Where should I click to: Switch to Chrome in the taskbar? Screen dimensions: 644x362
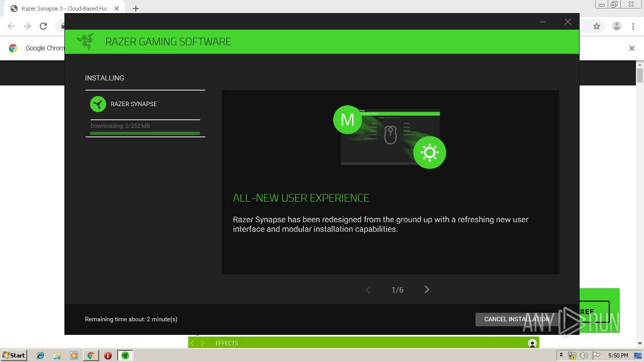tap(91, 355)
